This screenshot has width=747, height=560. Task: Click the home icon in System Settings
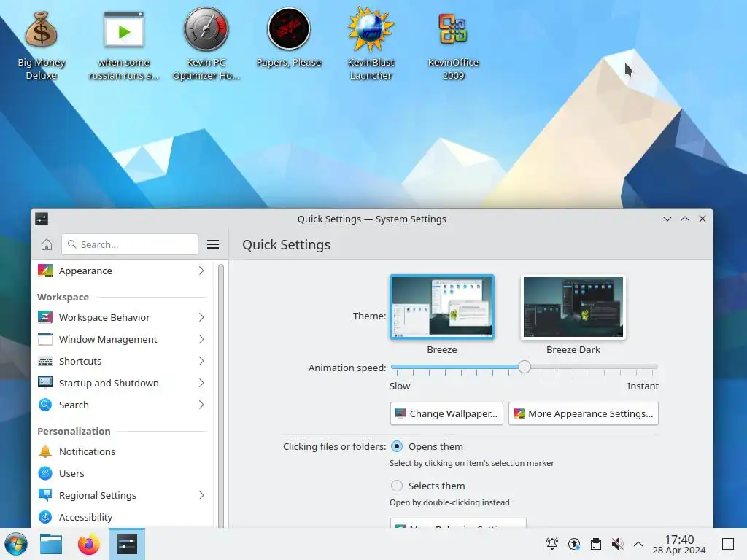pyautogui.click(x=47, y=244)
